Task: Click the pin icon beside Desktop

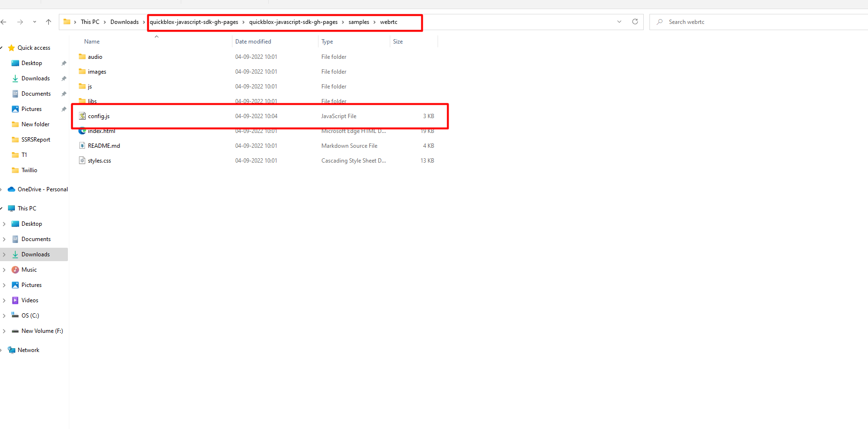Action: pyautogui.click(x=64, y=63)
